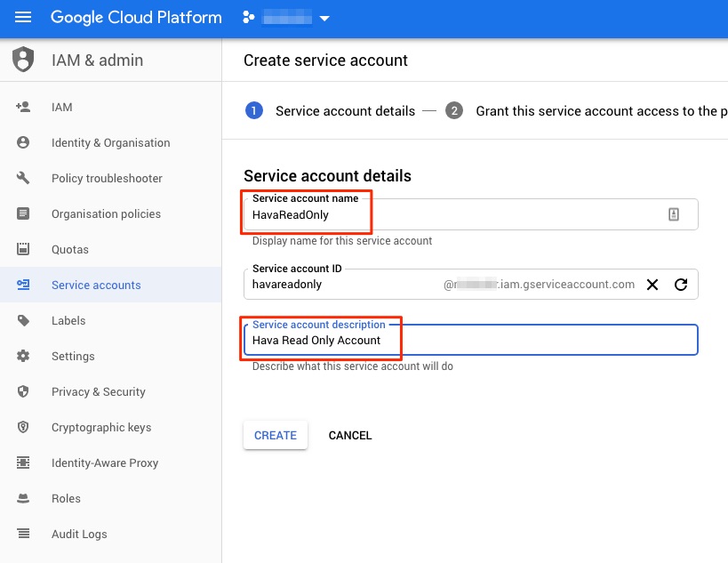The height and width of the screenshot is (563, 728).
Task: Go to Privacy & Security
Action: [x=110, y=391]
